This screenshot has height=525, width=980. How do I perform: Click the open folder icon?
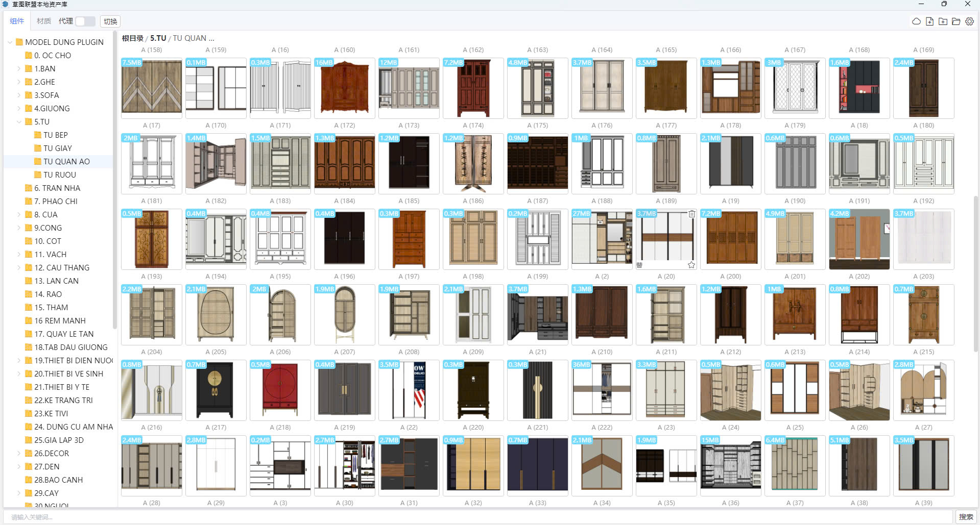956,21
